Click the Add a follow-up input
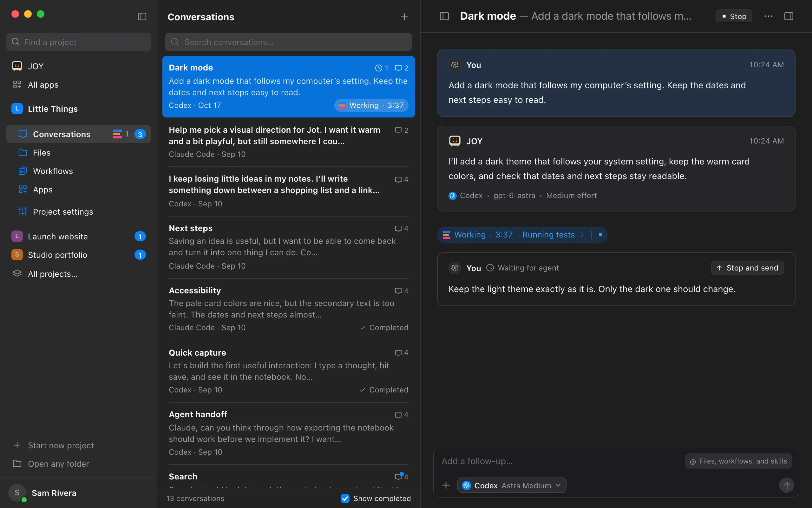812x508 pixels. point(560,461)
